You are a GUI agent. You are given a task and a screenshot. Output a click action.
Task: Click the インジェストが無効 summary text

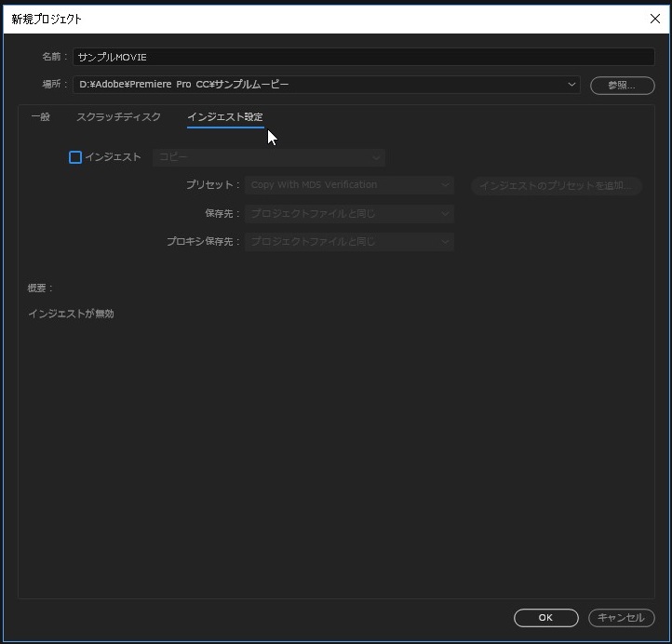(71, 314)
